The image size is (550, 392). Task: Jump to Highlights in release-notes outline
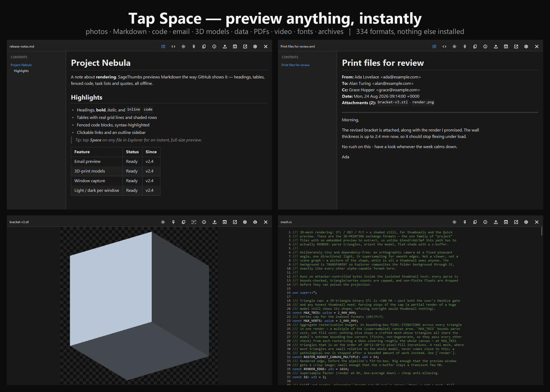(x=21, y=71)
